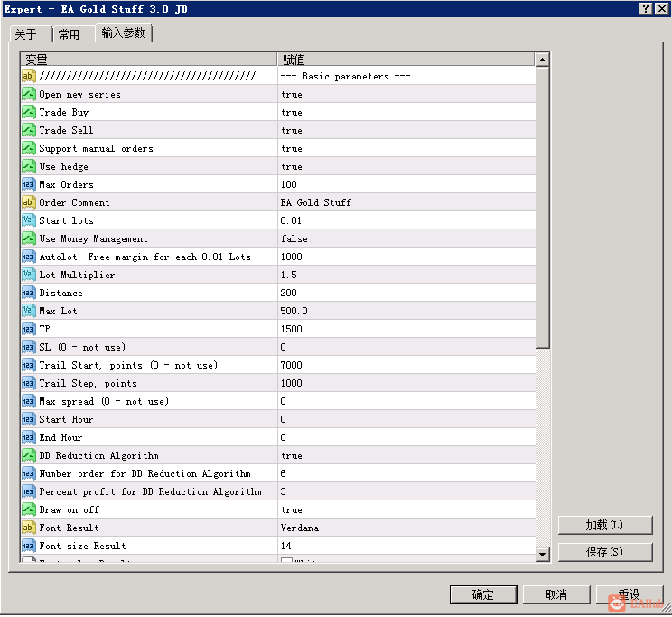Click the icon beside Trail Start, points
The height and width of the screenshot is (617, 672).
coord(29,365)
